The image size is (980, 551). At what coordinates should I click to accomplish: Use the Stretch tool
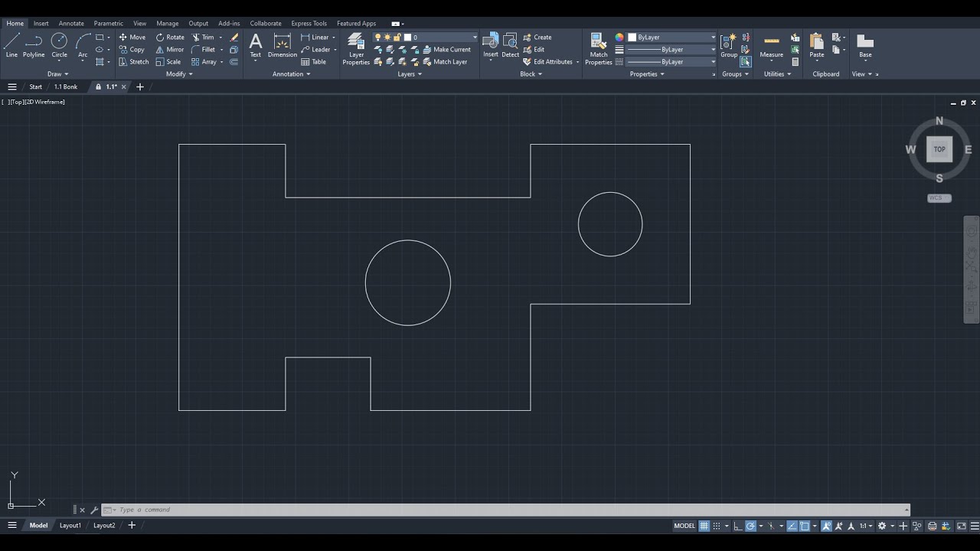click(x=134, y=62)
